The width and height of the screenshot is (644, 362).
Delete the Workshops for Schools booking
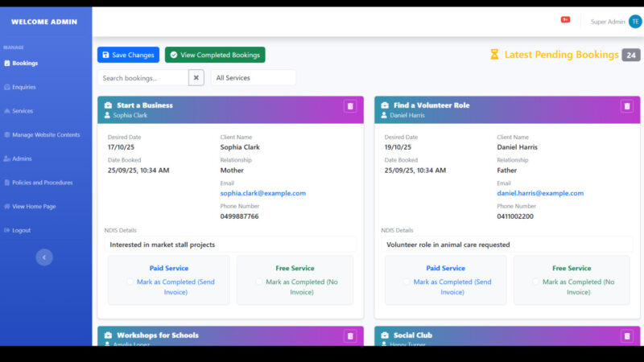click(349, 335)
